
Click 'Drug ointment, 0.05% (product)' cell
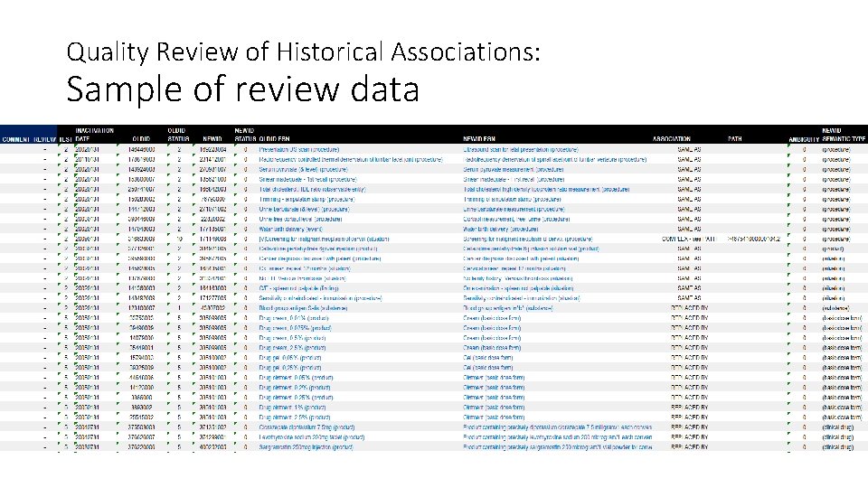pyautogui.click(x=297, y=378)
